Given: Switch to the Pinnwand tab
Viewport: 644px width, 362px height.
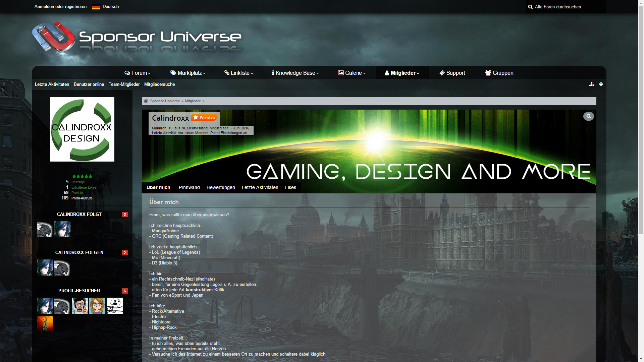Looking at the screenshot, I should (x=189, y=187).
